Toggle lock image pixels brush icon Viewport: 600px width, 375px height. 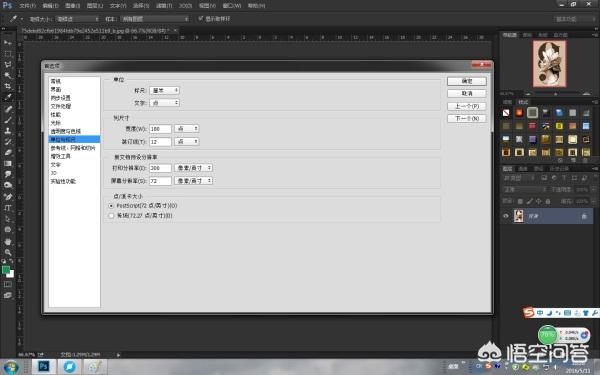point(529,201)
